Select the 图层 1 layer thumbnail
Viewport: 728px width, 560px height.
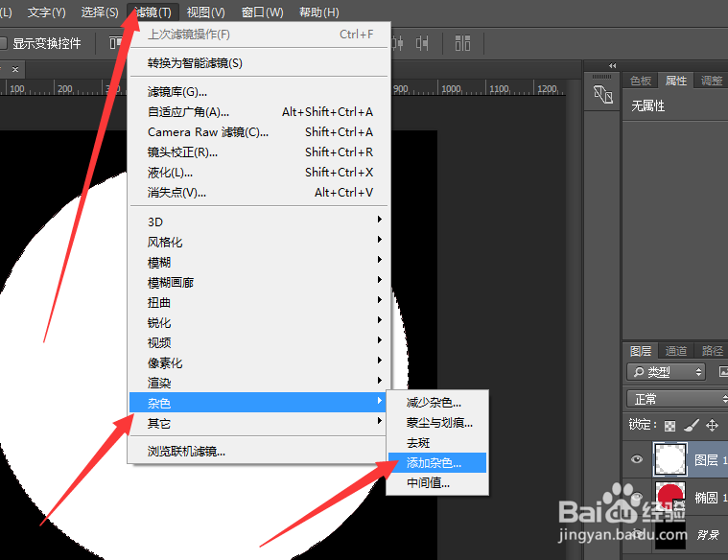pos(669,459)
